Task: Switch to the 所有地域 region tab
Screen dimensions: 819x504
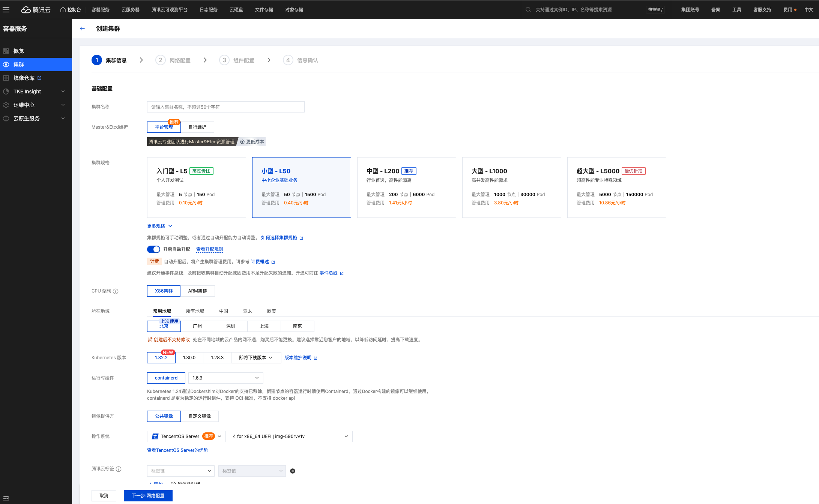Action: 195,311
